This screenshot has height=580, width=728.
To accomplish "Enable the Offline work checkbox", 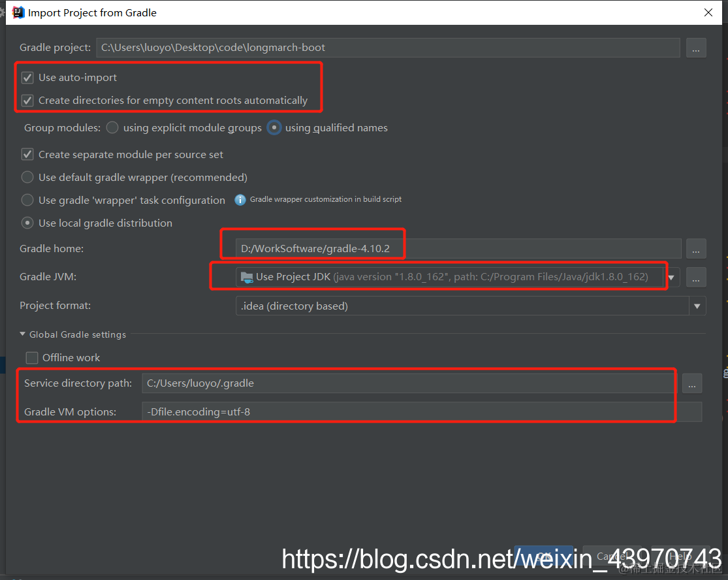I will pos(31,357).
